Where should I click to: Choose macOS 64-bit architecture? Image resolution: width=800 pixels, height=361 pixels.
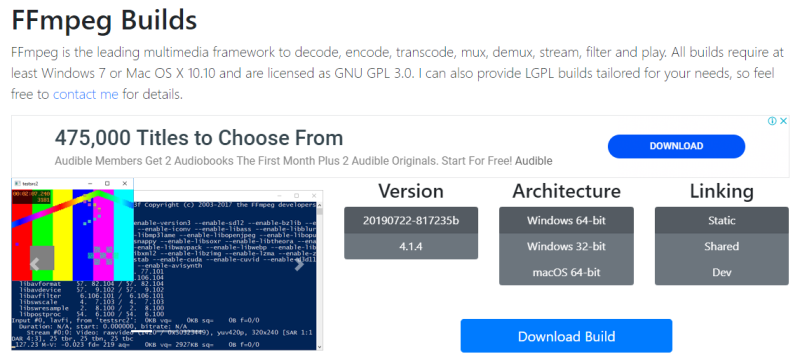[x=566, y=272]
